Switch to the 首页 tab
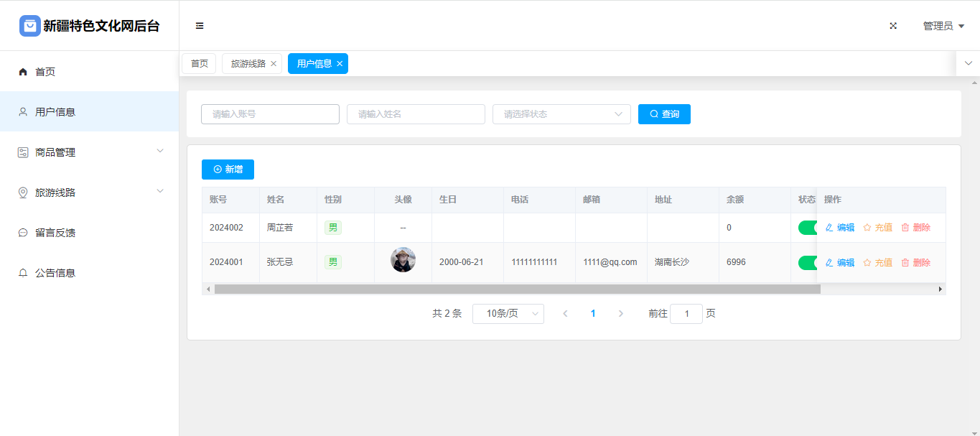The width and height of the screenshot is (980, 436). pos(199,64)
